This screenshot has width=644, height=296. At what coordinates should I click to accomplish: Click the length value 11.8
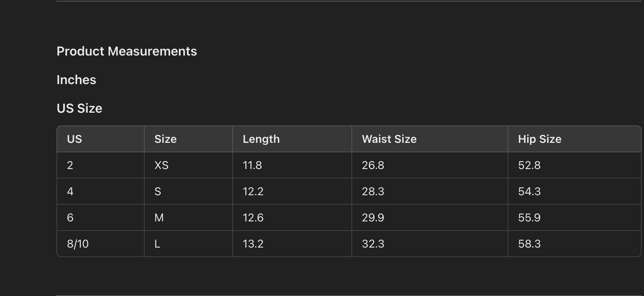[x=252, y=165]
